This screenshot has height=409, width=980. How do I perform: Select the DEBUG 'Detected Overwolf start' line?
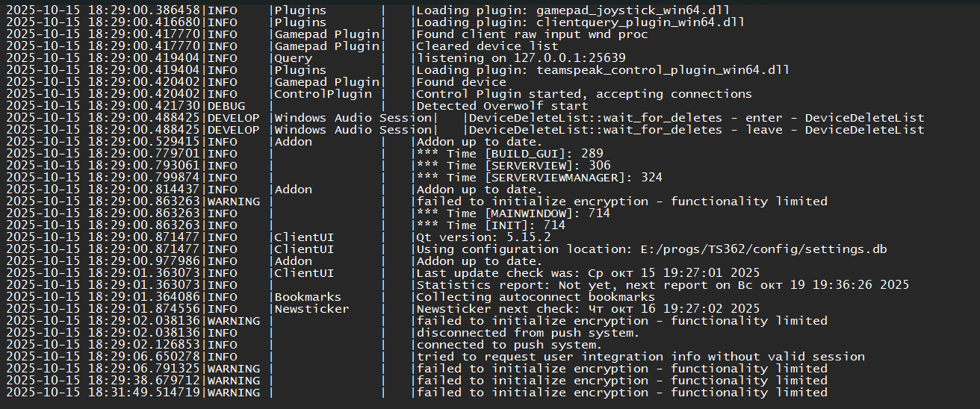coord(502,106)
